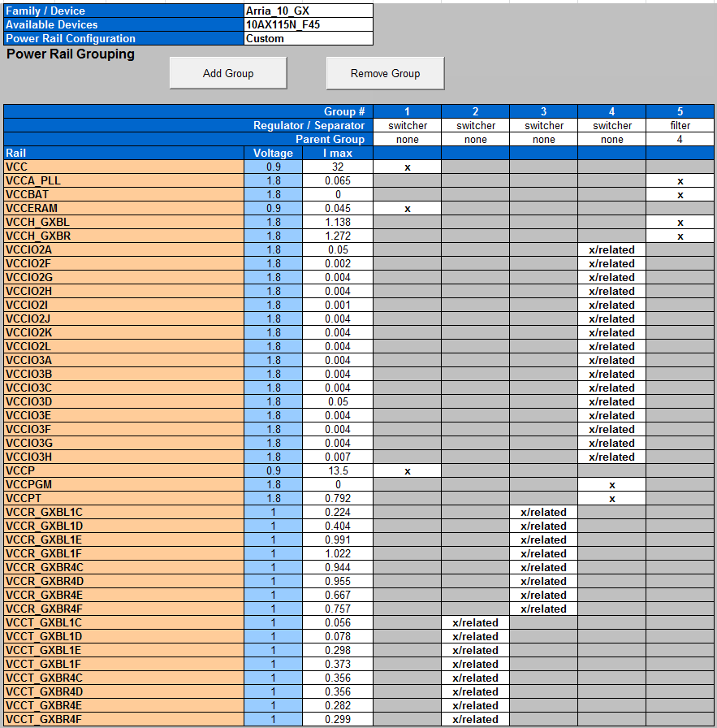
Task: Toggle VCCA_PLL x mark in Group 5
Action: (680, 181)
